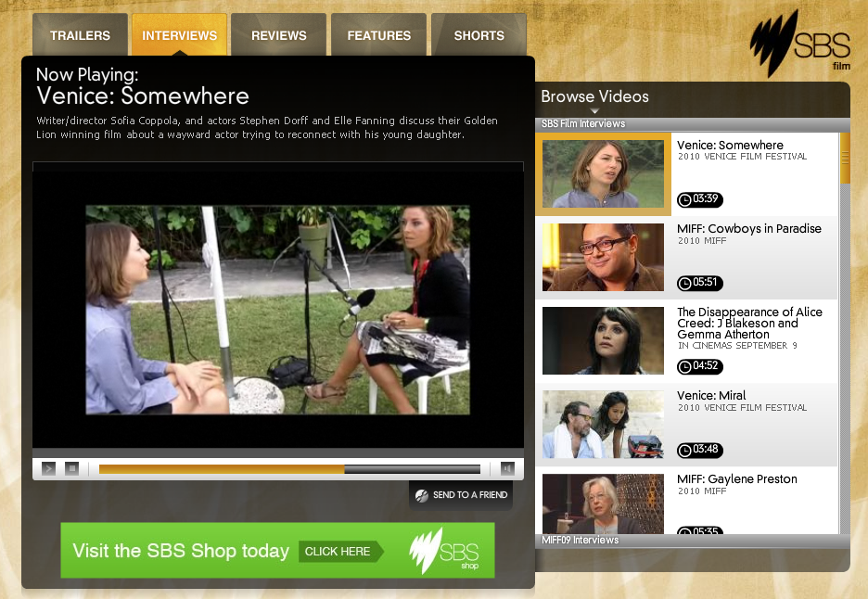Image resolution: width=868 pixels, height=599 pixels.
Task: Click the 03:48 duration badge
Action: tap(700, 450)
